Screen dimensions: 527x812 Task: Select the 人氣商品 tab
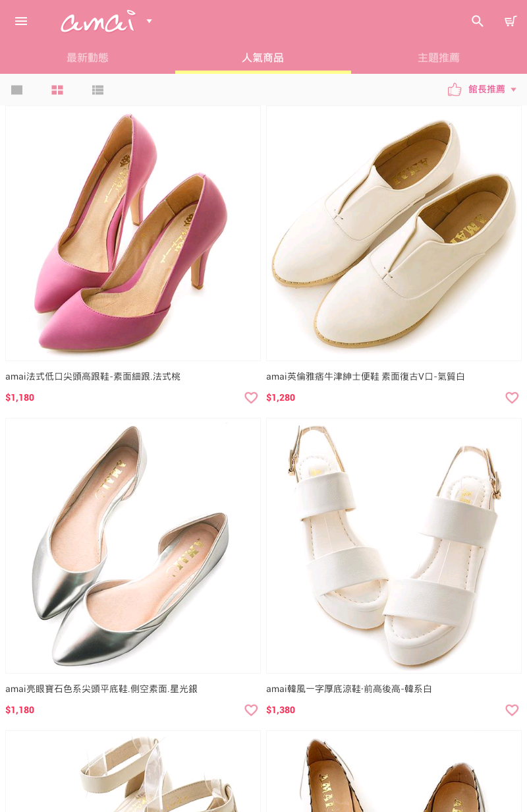click(263, 58)
